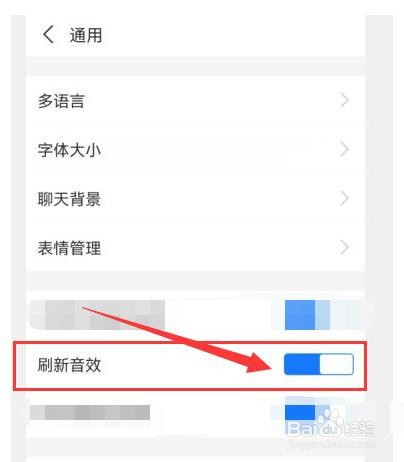Click the 刷新音效 label text
This screenshot has width=404, height=462.
pos(69,365)
